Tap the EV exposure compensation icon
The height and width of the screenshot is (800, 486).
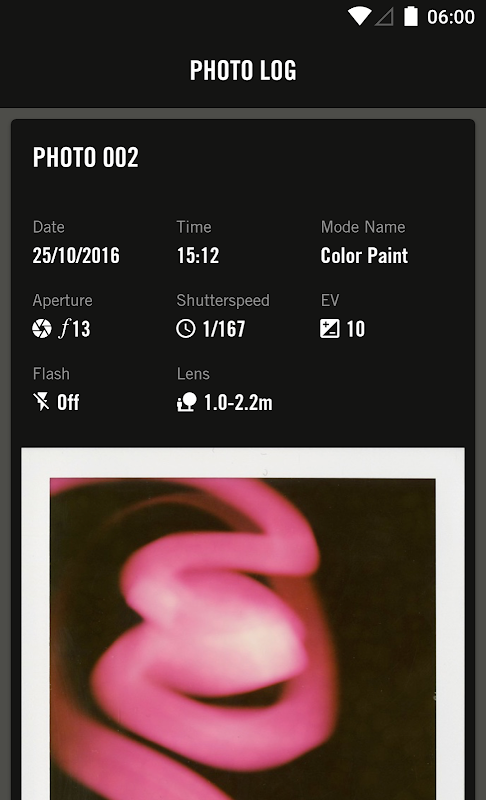click(x=329, y=329)
